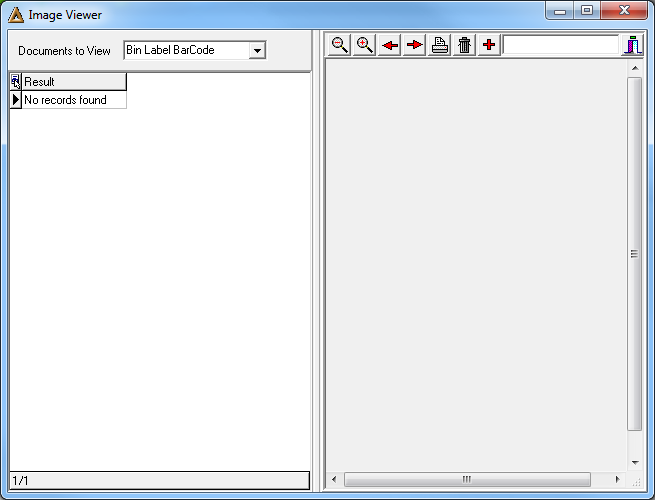
Task: Click the exit door icon in toolbar
Action: coord(632,45)
